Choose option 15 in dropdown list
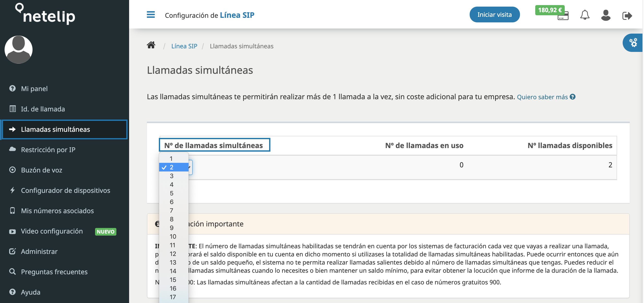The height and width of the screenshot is (303, 644). pyautogui.click(x=174, y=280)
